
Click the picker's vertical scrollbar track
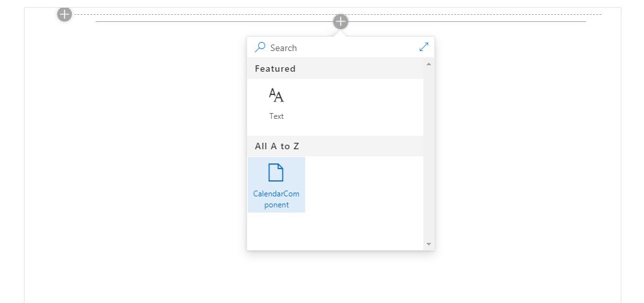point(428,154)
